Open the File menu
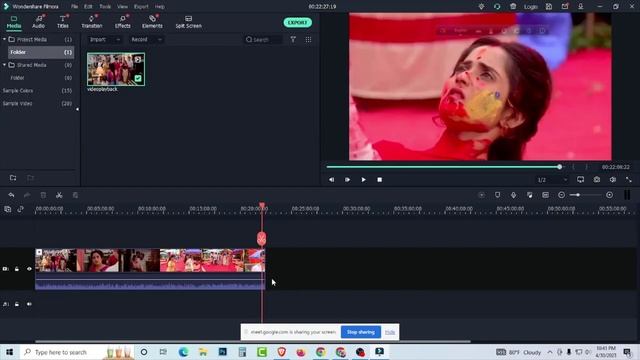The width and height of the screenshot is (640, 360). (74, 7)
